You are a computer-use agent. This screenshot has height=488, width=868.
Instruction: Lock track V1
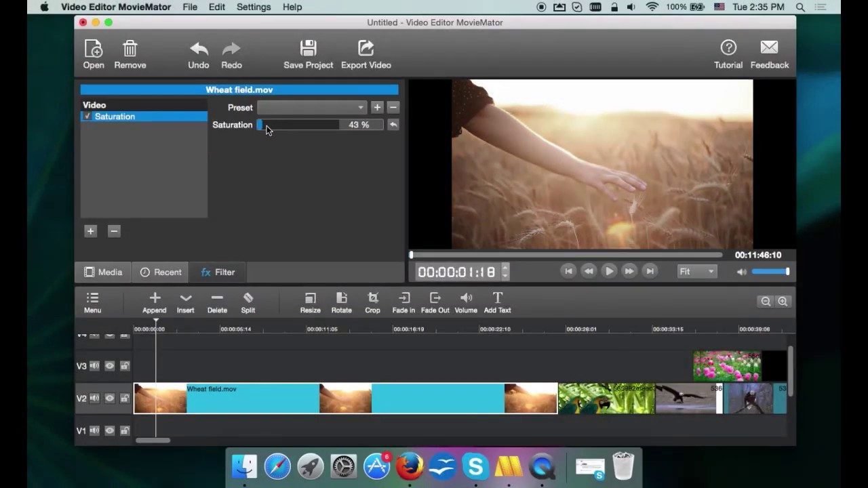pyautogui.click(x=125, y=430)
